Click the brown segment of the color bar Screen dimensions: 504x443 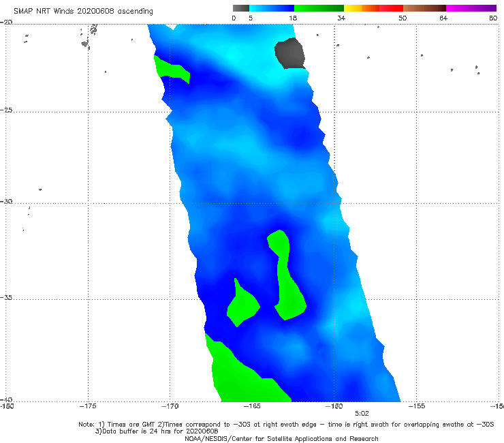[424, 8]
